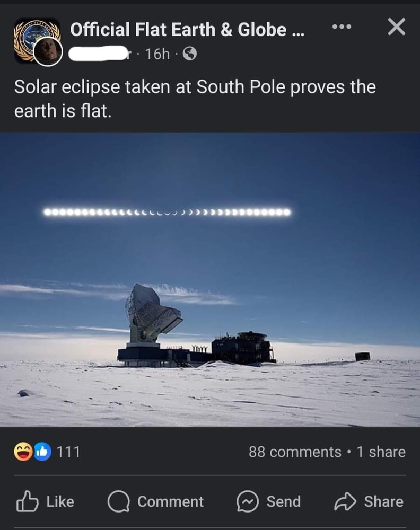Open the blue Like reaction badge
Viewport: 420px width, 530px height.
pos(42,452)
